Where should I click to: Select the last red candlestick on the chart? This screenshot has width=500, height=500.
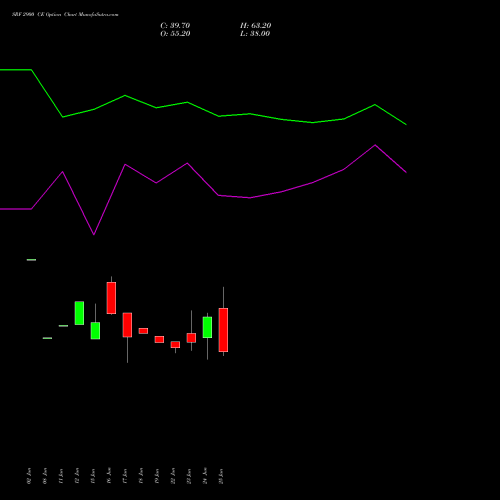click(x=223, y=330)
